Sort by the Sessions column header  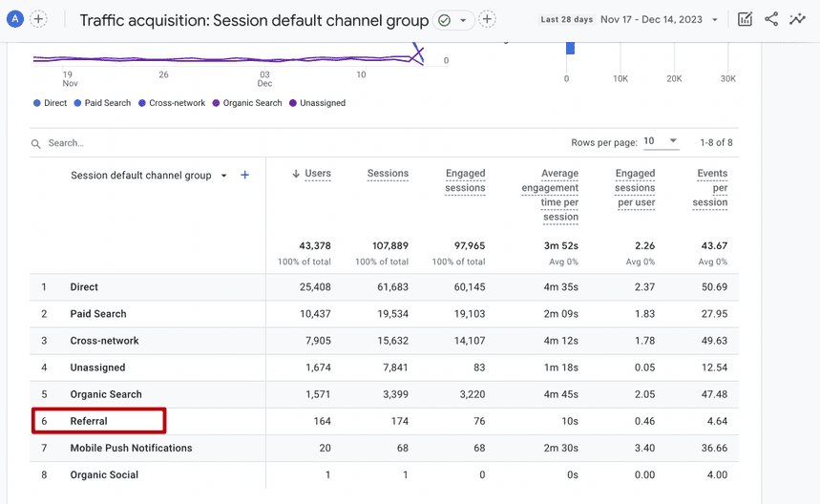[388, 174]
